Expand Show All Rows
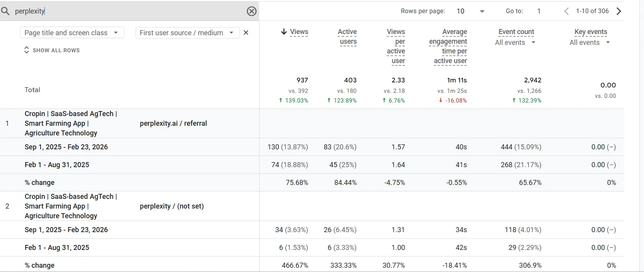Image resolution: width=644 pixels, height=272 pixels. pyautogui.click(x=52, y=50)
